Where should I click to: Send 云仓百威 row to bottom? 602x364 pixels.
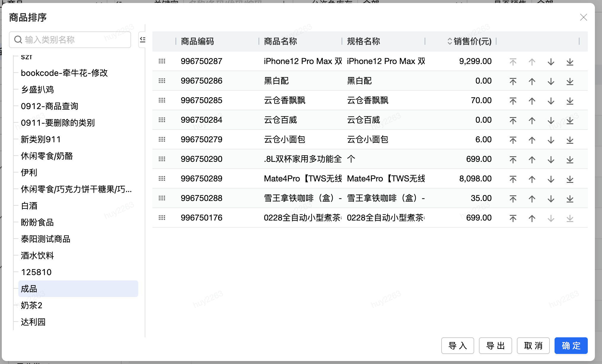click(570, 120)
